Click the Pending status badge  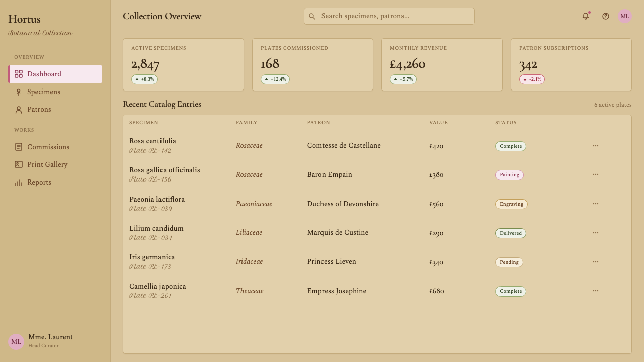tap(509, 262)
